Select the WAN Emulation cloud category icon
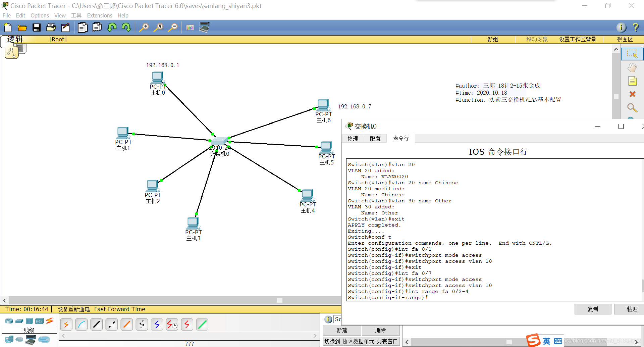The image size is (644, 347). 19,340
